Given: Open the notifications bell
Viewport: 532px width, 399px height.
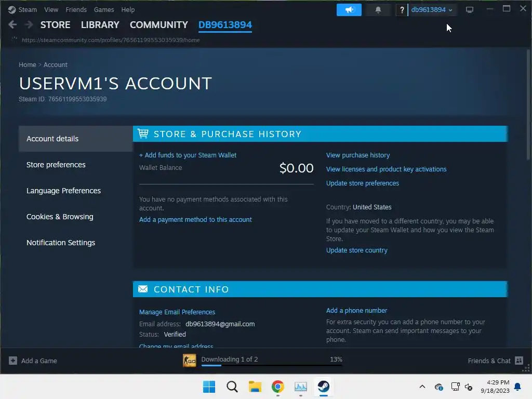Looking at the screenshot, I should click(378, 10).
